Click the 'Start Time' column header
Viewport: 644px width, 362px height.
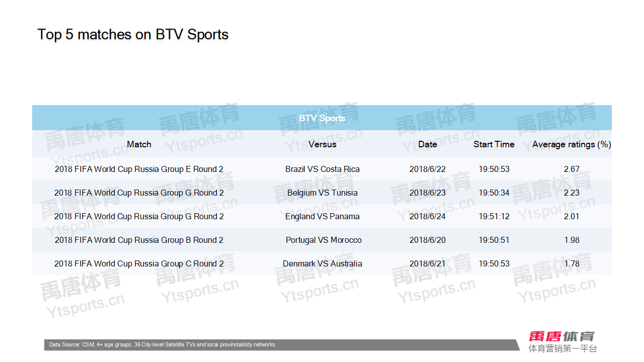pyautogui.click(x=494, y=144)
